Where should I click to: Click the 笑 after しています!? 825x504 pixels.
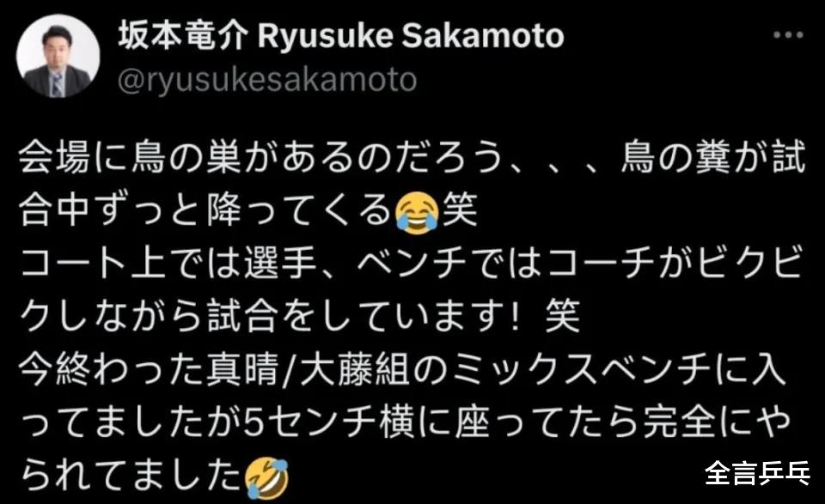coord(562,316)
